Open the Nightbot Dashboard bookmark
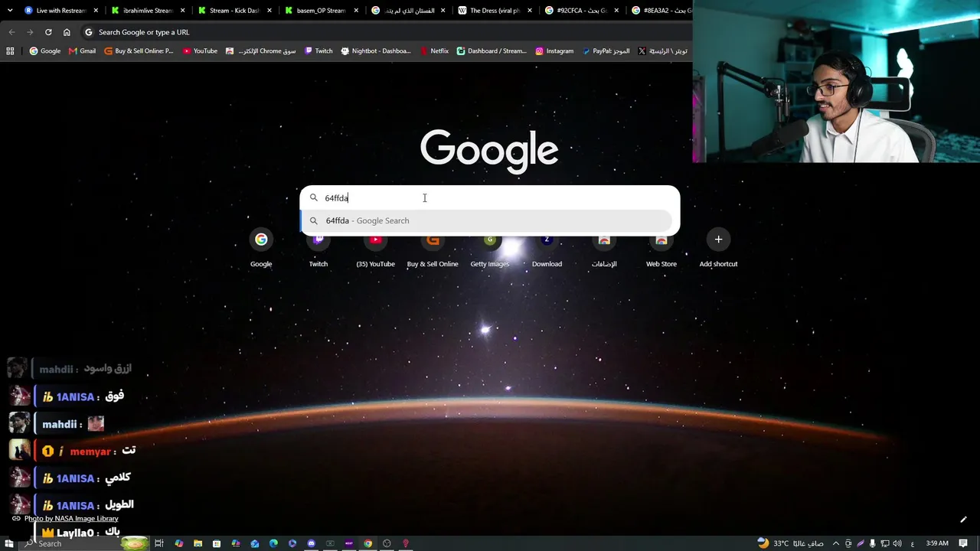980x551 pixels. click(x=376, y=51)
